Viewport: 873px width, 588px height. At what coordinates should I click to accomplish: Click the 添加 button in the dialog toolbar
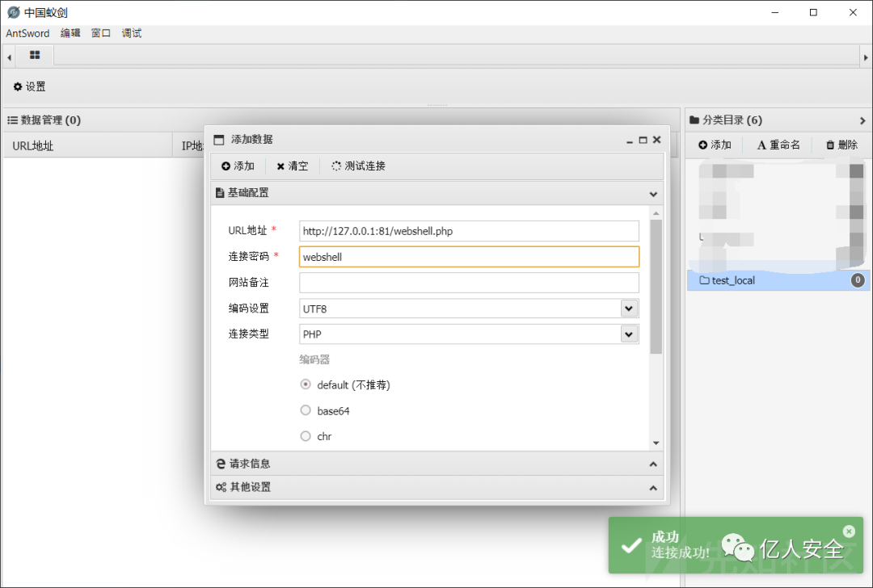(238, 166)
